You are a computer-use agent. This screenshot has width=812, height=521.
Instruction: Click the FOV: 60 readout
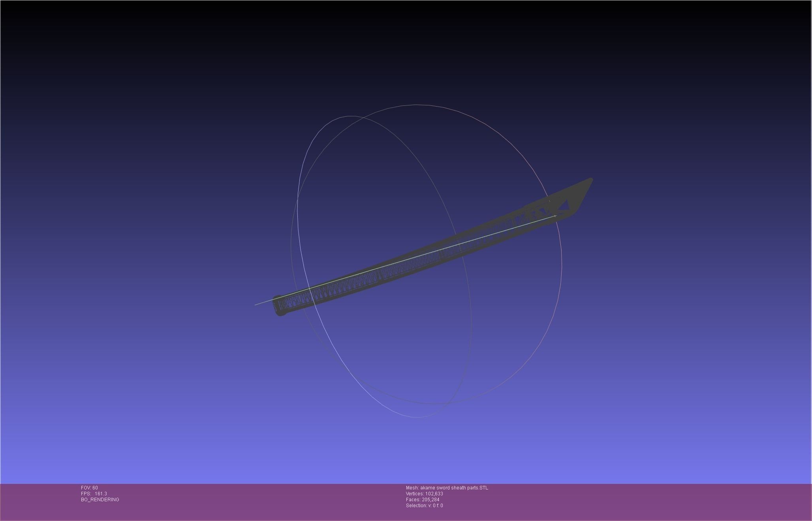tap(89, 488)
